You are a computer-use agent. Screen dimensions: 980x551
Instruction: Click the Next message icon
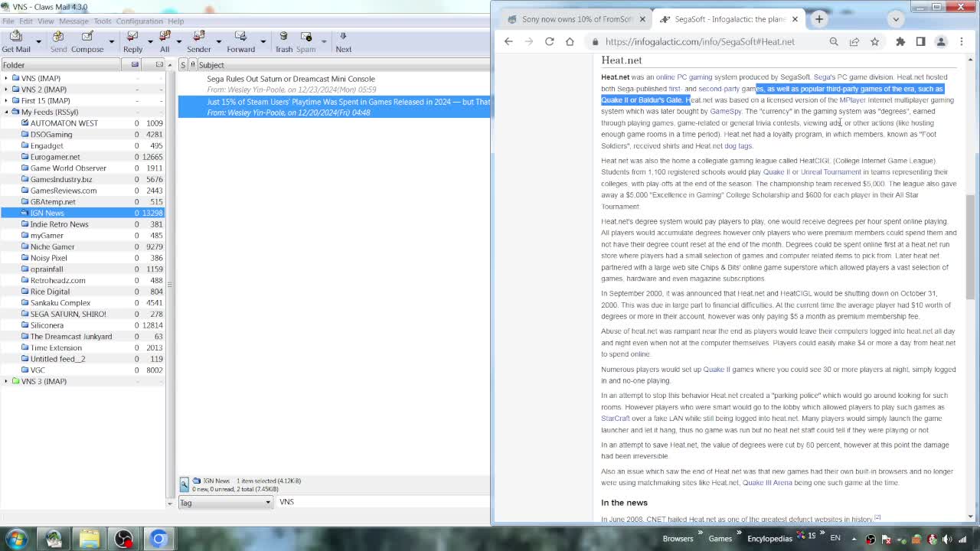(343, 41)
